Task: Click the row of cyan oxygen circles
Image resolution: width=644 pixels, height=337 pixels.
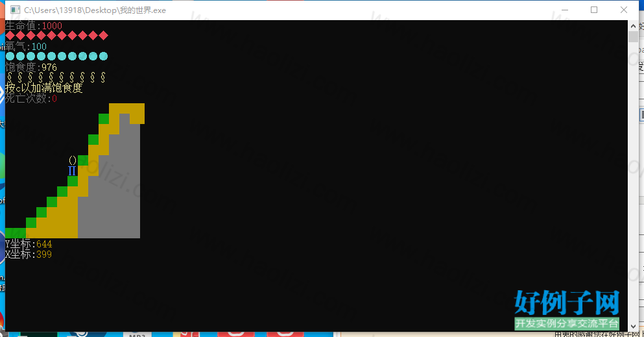Action: click(56, 56)
